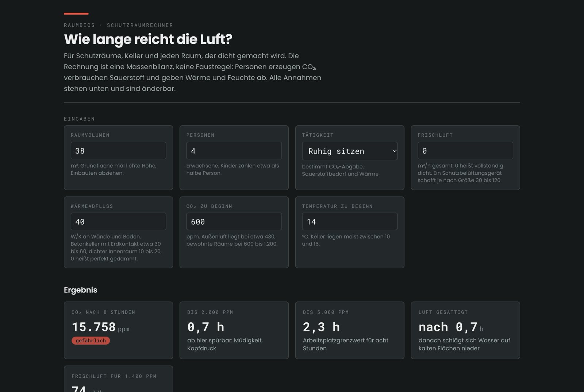584x392 pixels.
Task: Click text 'ab hier spürbar: Müdigkeit, Kopfdruck'
Action: [225, 344]
